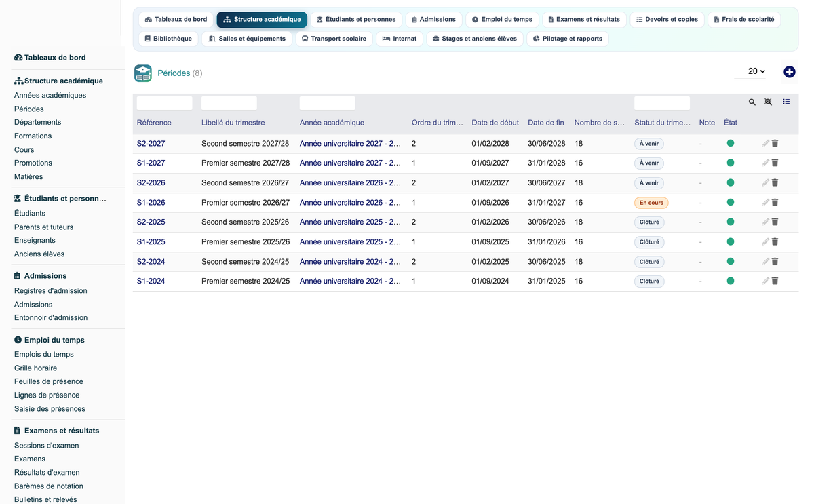The image size is (814, 504).
Task: Open the rows-per-page dropdown showing 20
Action: (x=750, y=71)
